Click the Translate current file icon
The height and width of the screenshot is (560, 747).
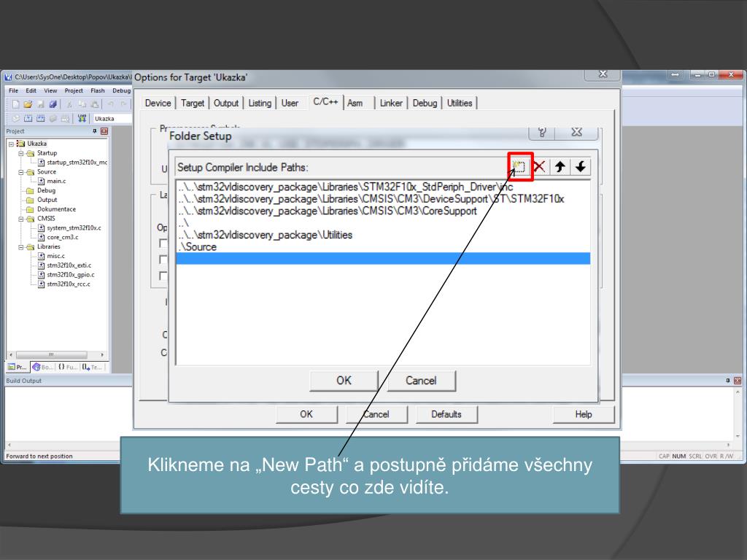pos(16,118)
